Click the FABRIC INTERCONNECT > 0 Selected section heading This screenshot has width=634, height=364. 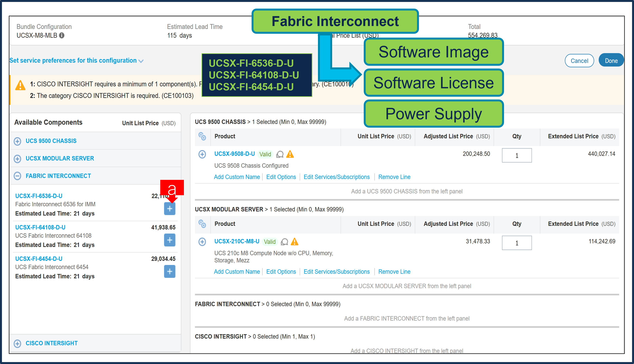point(267,304)
